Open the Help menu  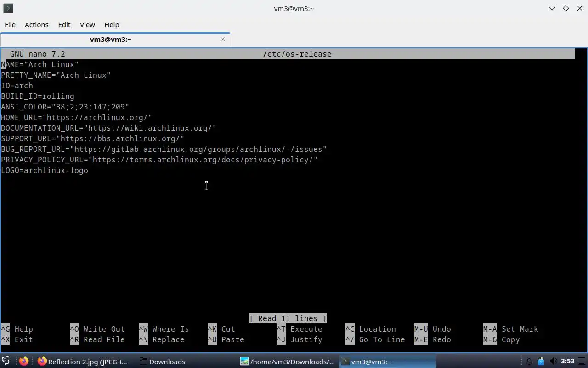112,25
